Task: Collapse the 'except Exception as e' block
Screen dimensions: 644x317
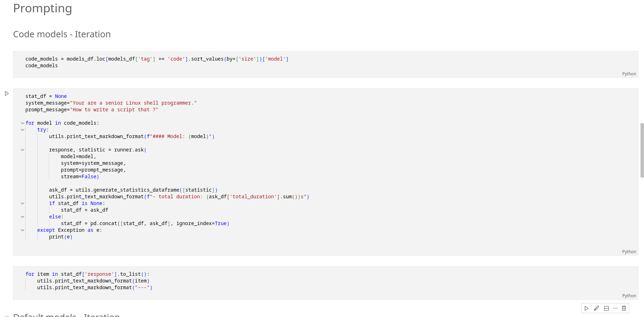Action: 23,230
